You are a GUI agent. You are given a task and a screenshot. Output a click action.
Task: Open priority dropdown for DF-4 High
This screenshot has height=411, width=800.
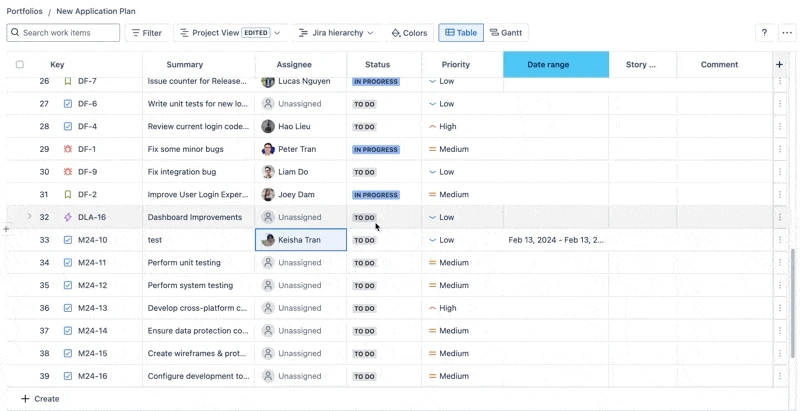pyautogui.click(x=454, y=127)
